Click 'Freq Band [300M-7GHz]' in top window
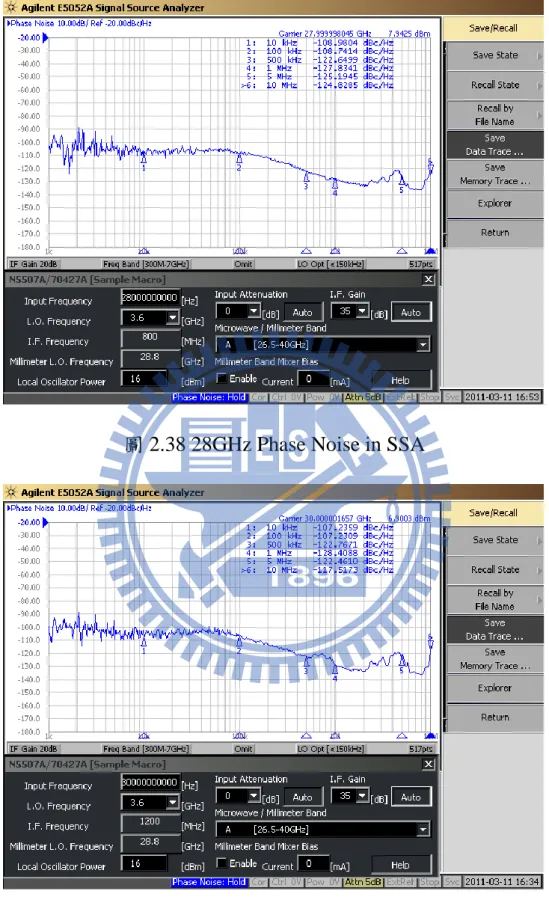This screenshot has height=897, width=549. pos(146,264)
